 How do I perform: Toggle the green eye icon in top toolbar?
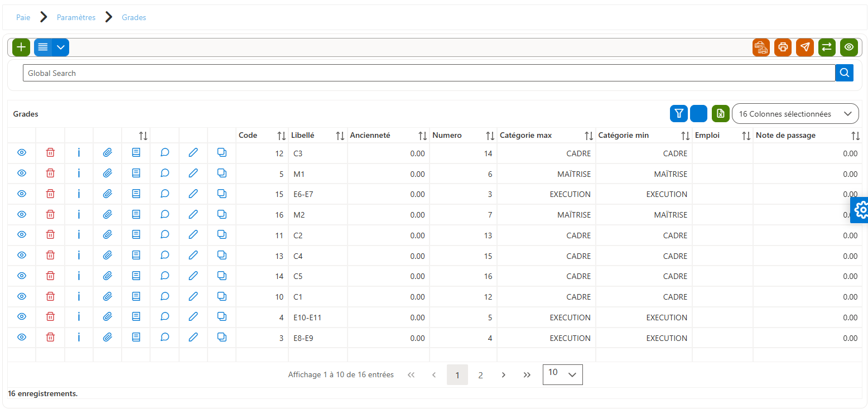point(848,47)
